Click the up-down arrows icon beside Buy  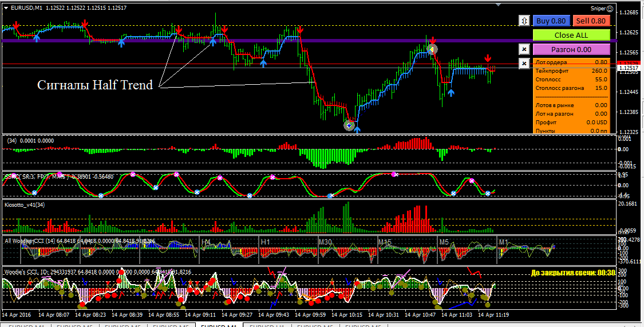[524, 21]
